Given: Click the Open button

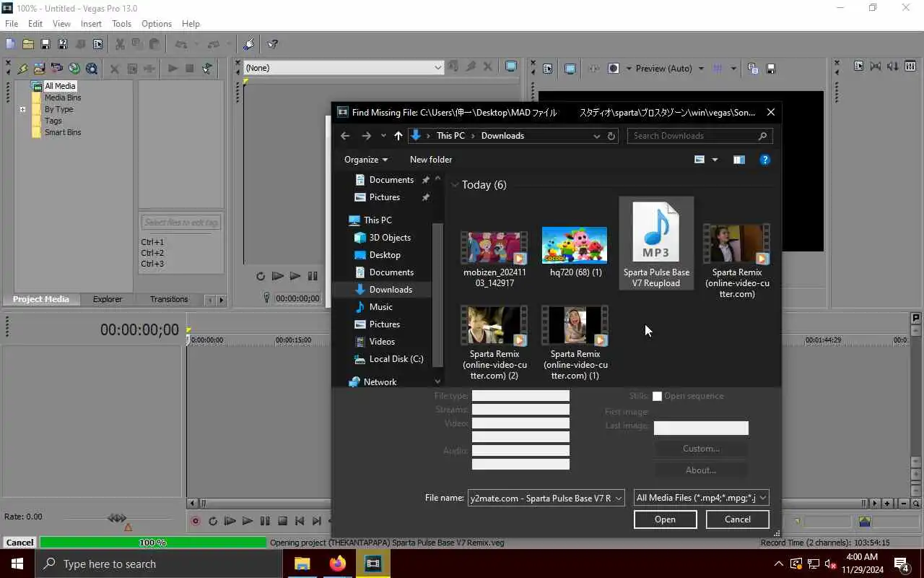Looking at the screenshot, I should 665,519.
